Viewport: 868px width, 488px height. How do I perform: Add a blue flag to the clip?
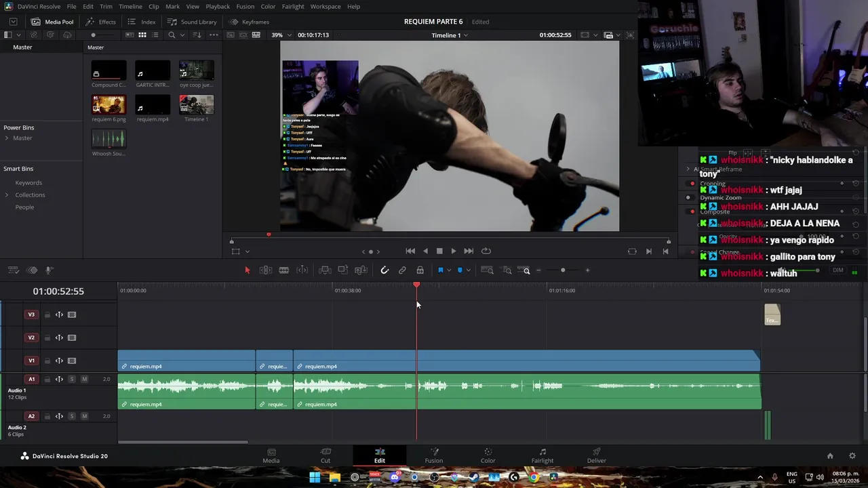pyautogui.click(x=440, y=270)
